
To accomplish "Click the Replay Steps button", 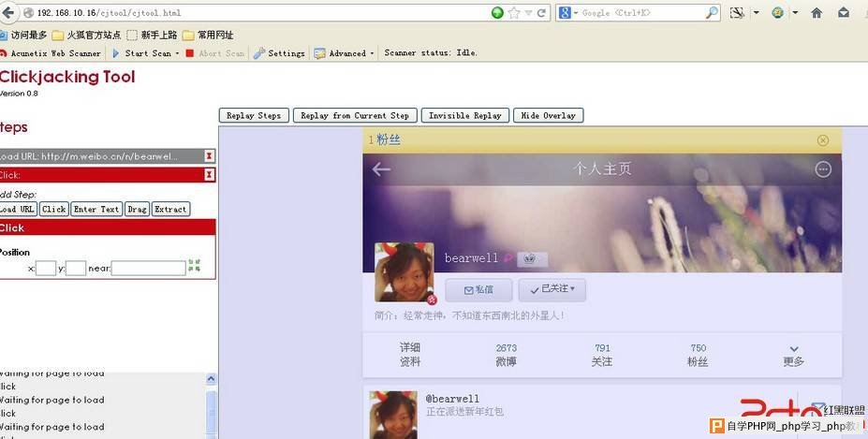I will click(254, 115).
